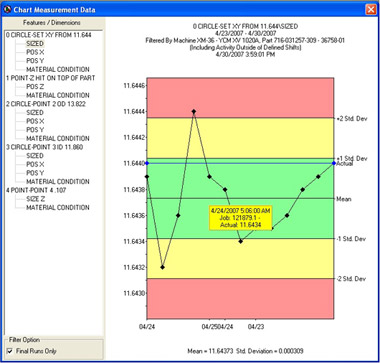Close the Chart Measurement Data window
Image resolution: width=380 pixels, height=363 pixels.
(x=371, y=9)
